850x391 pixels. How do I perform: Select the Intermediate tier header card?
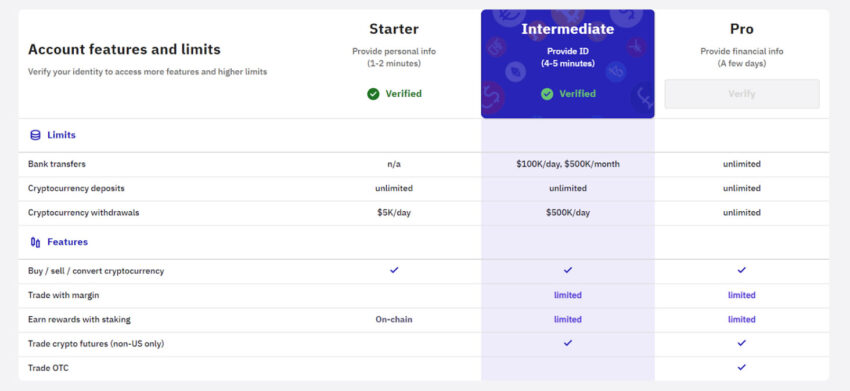point(568,63)
